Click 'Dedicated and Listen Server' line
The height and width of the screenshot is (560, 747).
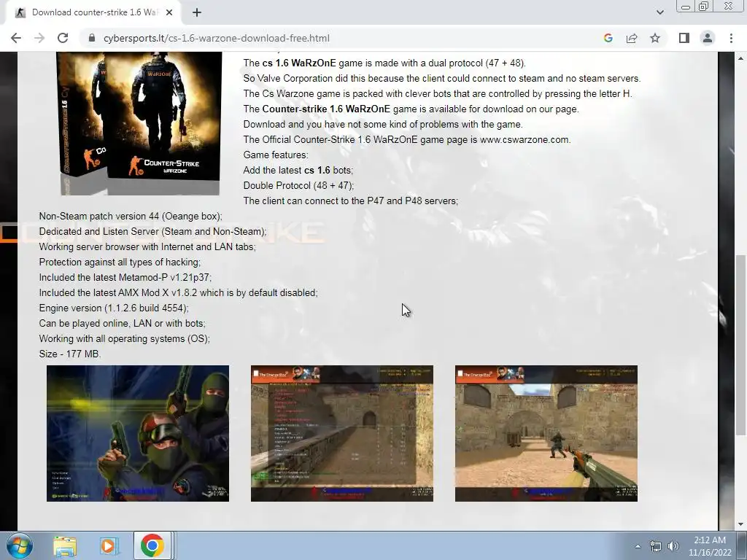point(153,231)
